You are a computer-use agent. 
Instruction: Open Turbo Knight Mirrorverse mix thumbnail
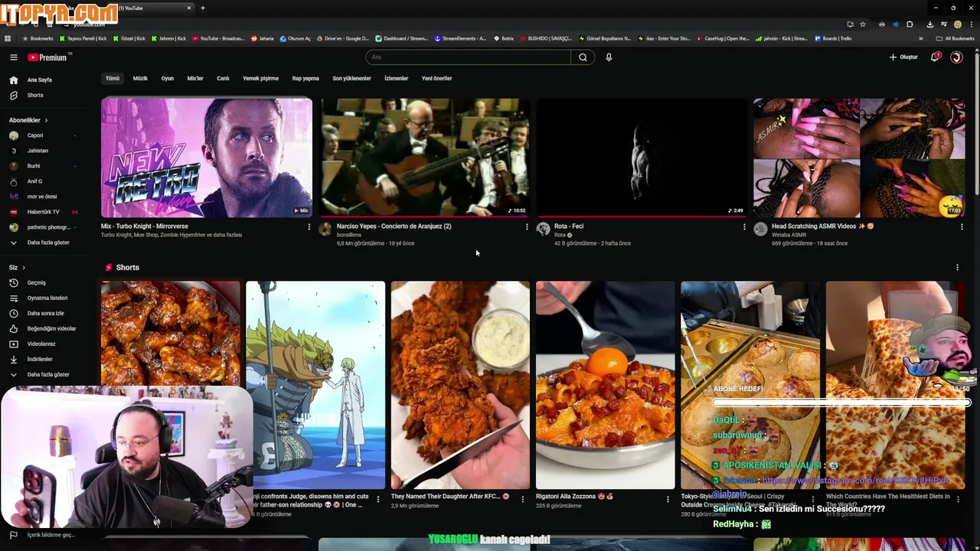(x=207, y=157)
